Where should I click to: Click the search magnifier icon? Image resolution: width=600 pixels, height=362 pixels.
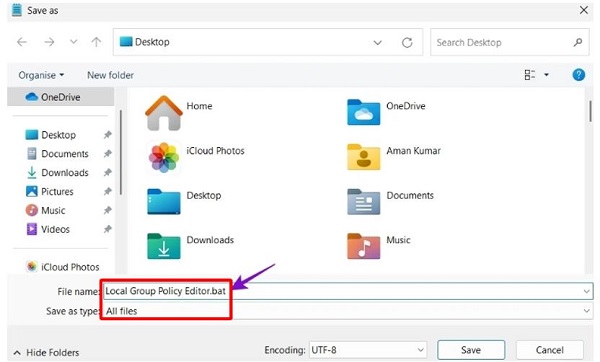point(578,42)
